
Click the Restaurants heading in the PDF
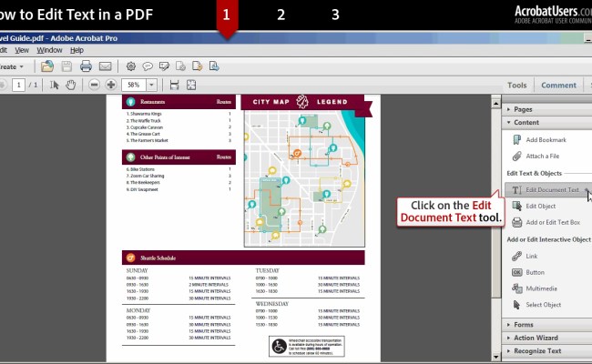pos(152,102)
